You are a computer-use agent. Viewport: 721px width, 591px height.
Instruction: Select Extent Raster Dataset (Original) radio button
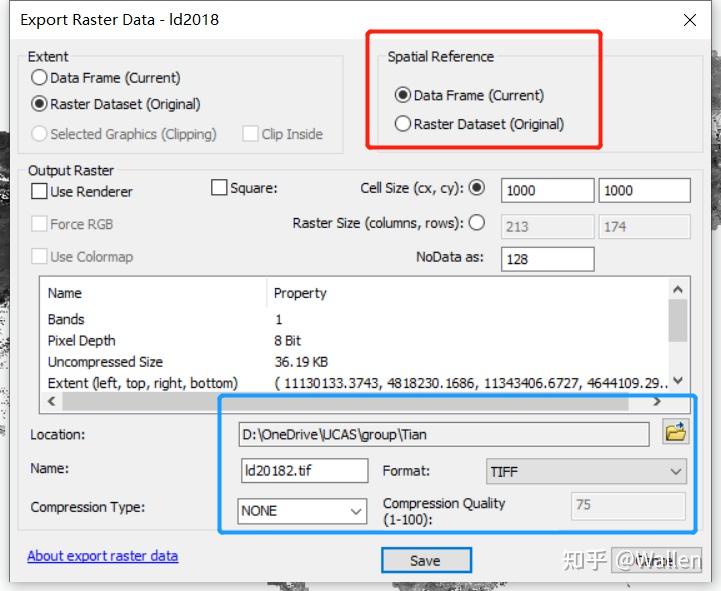click(39, 104)
